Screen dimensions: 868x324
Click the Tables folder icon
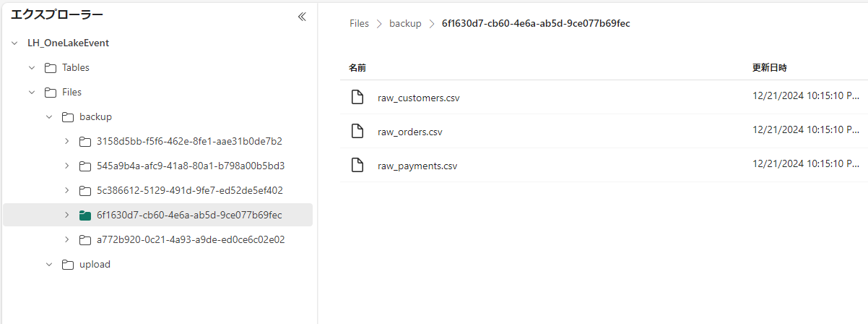tap(51, 68)
